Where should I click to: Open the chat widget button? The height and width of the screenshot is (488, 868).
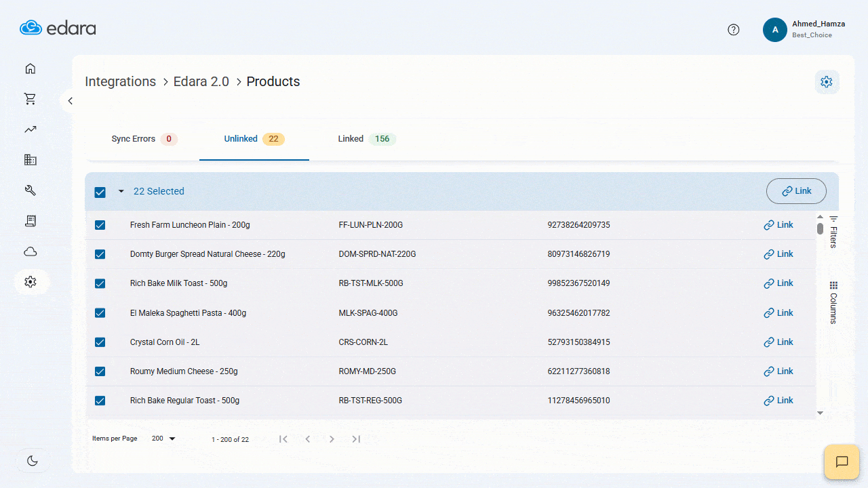[x=842, y=462]
